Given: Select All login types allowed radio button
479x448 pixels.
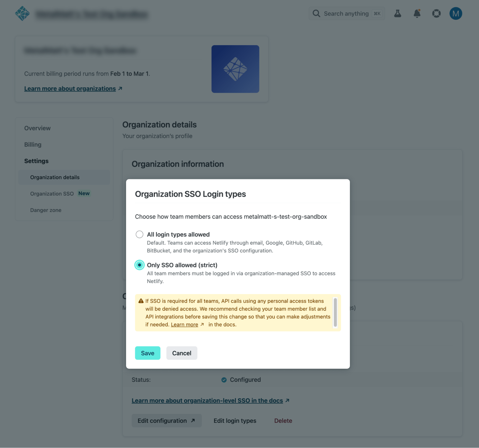Looking at the screenshot, I should pyautogui.click(x=139, y=234).
